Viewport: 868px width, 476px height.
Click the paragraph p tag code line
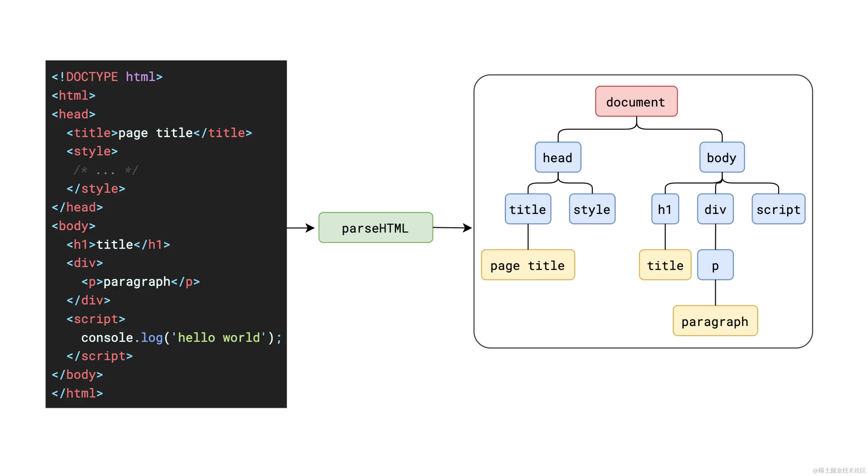click(x=140, y=281)
